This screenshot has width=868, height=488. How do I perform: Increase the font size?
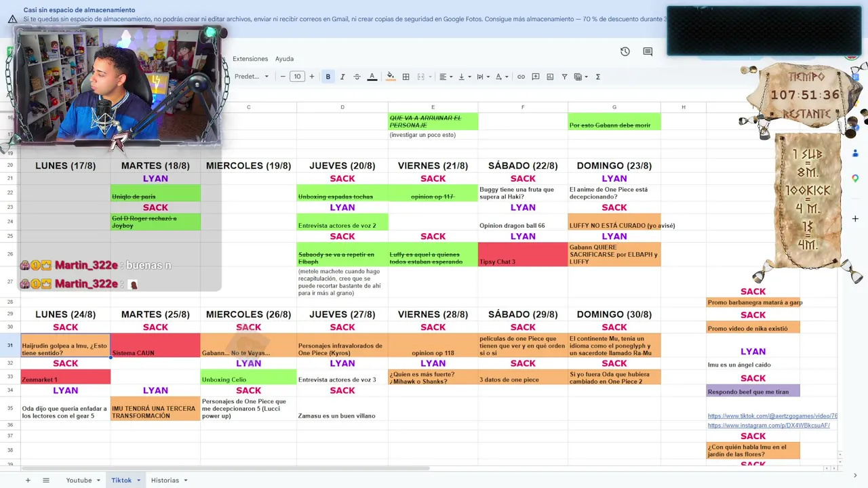coord(312,77)
